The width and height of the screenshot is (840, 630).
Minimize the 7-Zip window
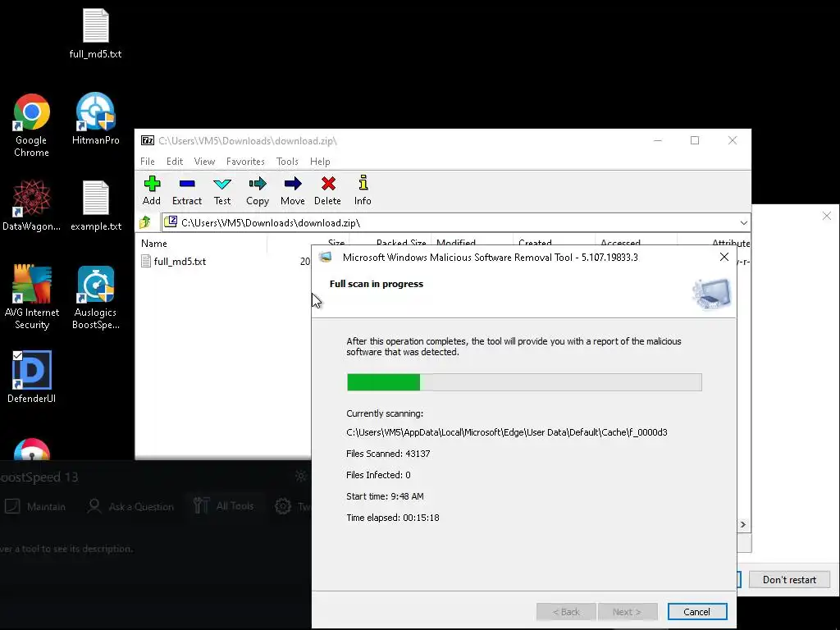pyautogui.click(x=658, y=140)
